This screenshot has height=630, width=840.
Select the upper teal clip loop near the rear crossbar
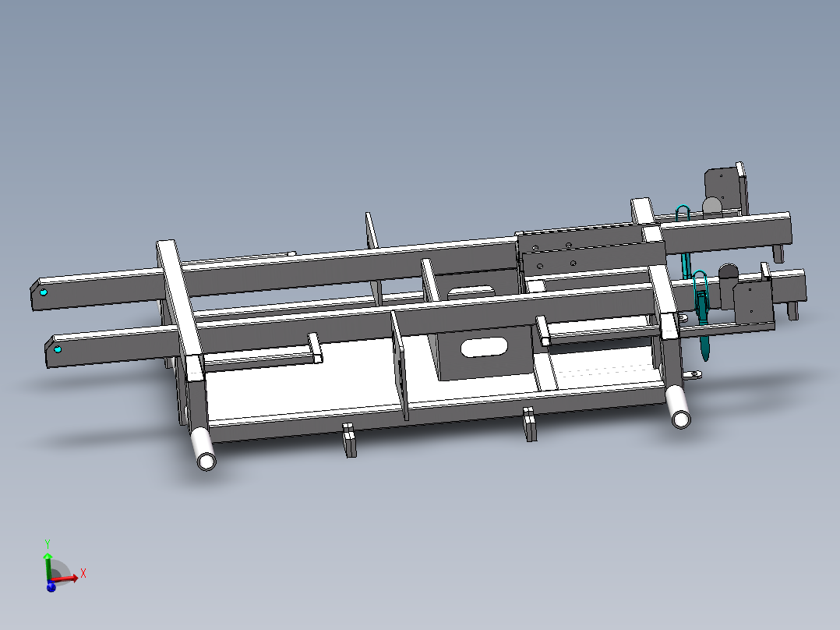click(x=683, y=213)
